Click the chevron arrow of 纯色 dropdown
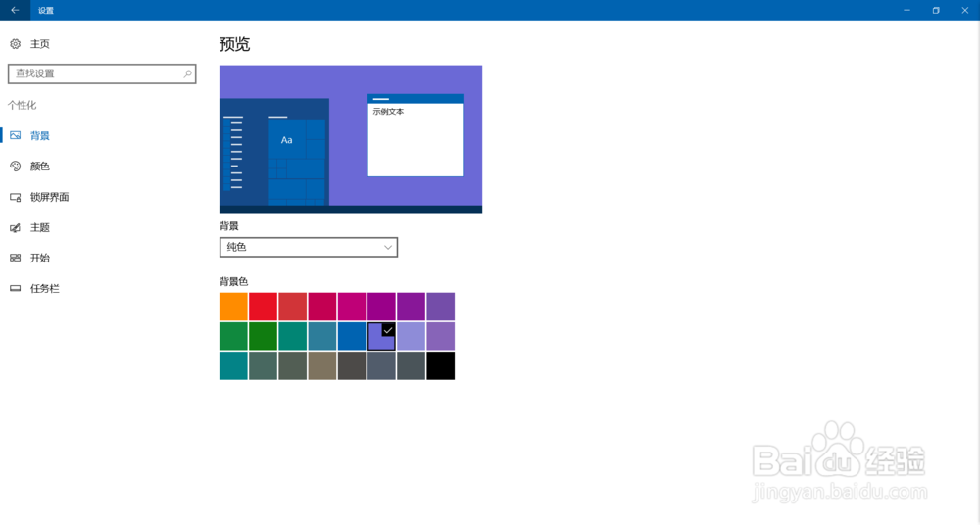Screen dimensions: 980x525 click(x=388, y=248)
